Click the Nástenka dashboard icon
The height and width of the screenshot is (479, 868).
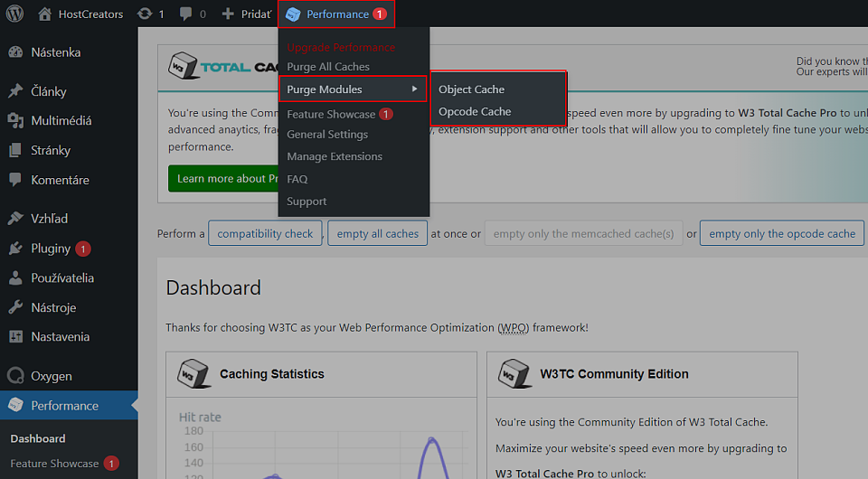pyautogui.click(x=15, y=52)
